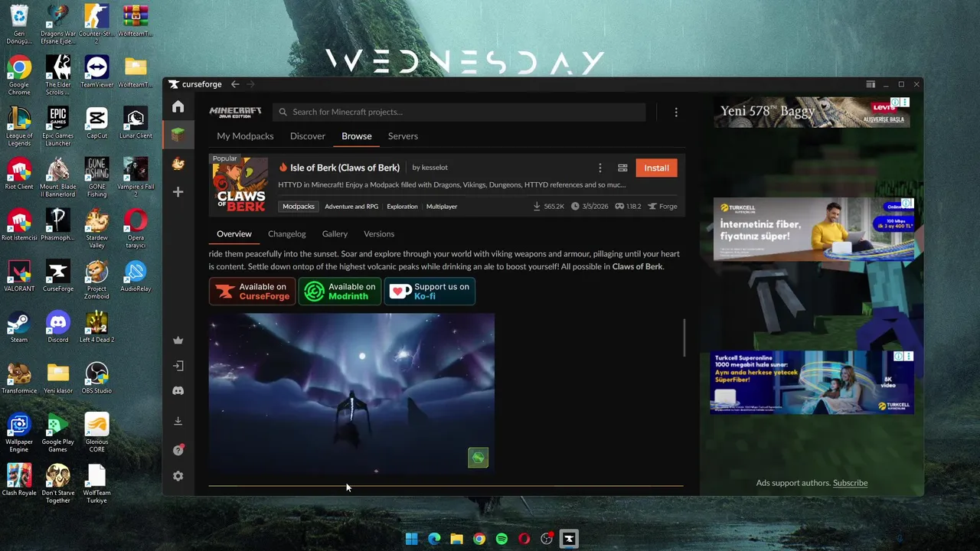Open the Gallery tab

335,233
